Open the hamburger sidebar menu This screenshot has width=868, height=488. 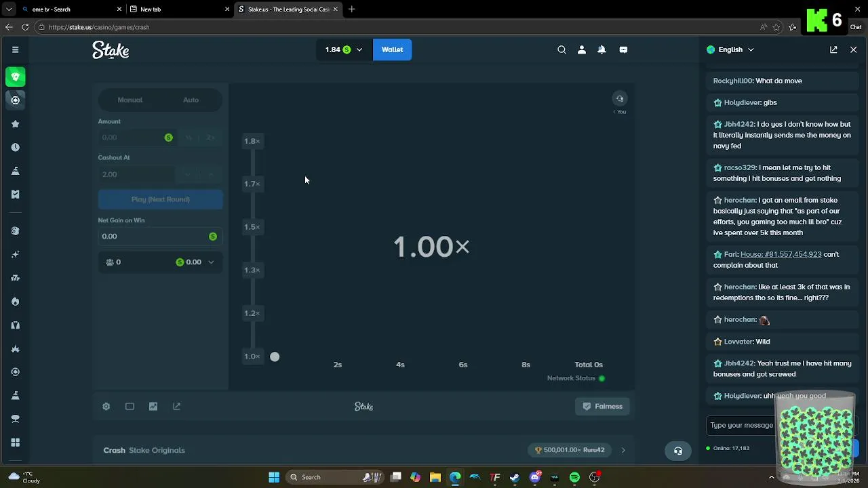pos(15,49)
